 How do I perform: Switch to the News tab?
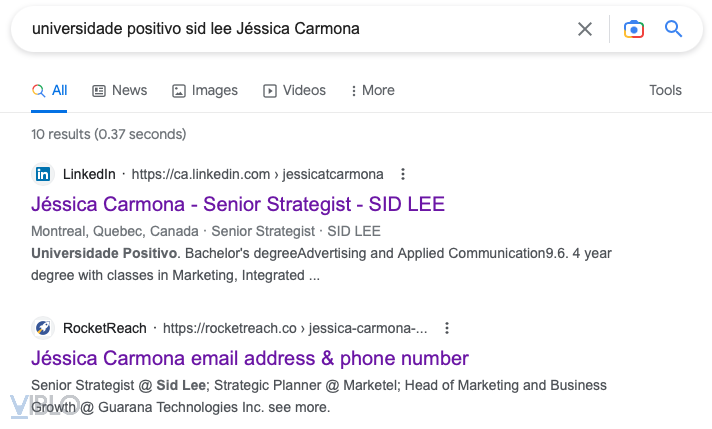119,90
